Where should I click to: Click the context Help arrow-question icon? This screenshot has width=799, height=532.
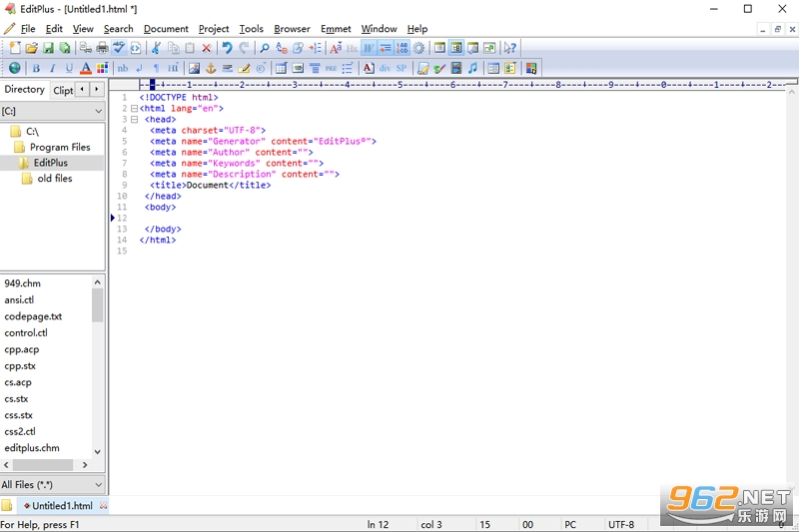point(510,48)
